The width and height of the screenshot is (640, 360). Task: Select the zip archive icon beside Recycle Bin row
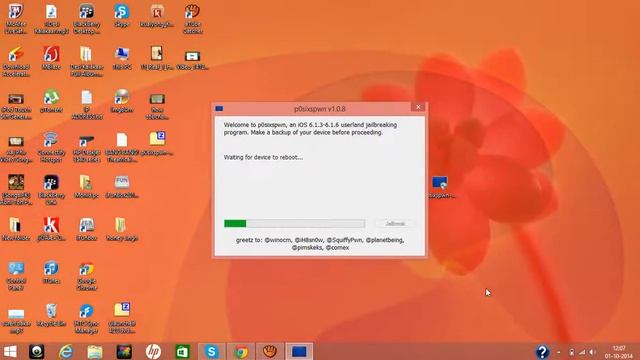pos(122,318)
